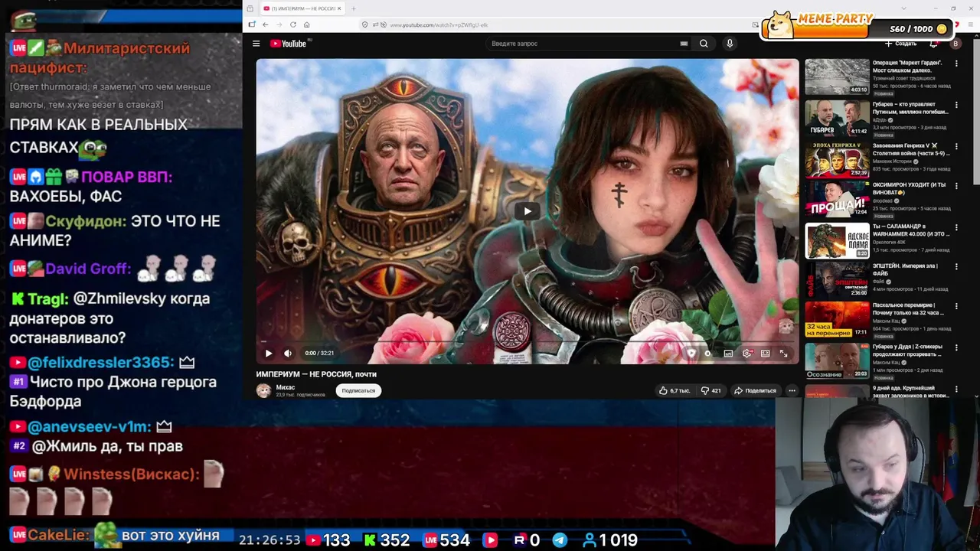Open the Завоевания Генриха V thumbnail

pos(837,159)
